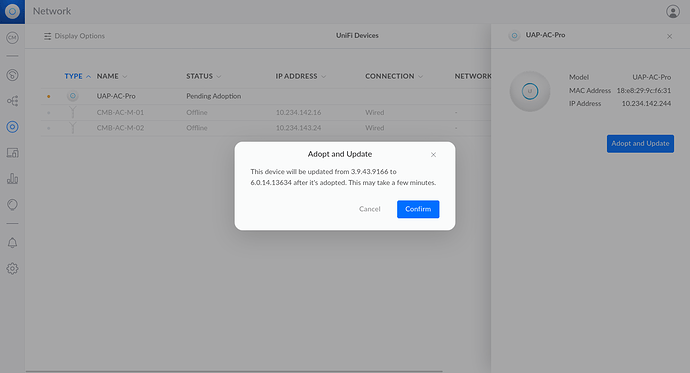This screenshot has height=373, width=690.
Task: Sort by the TYPE column
Action: click(77, 77)
